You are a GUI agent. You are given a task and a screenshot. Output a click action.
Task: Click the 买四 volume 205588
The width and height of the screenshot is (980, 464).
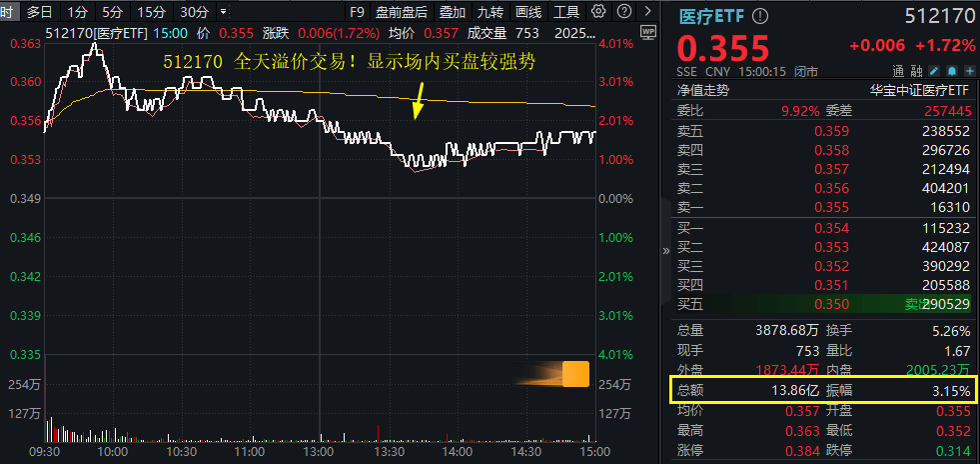[944, 285]
